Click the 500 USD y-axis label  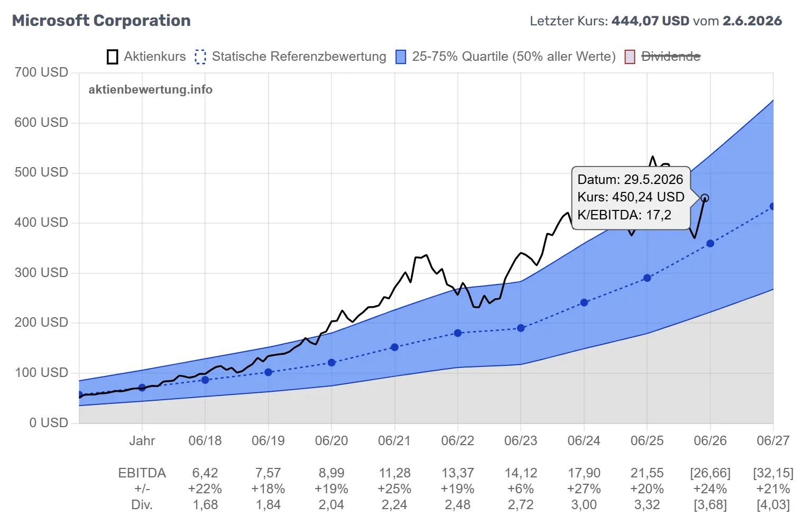41,172
